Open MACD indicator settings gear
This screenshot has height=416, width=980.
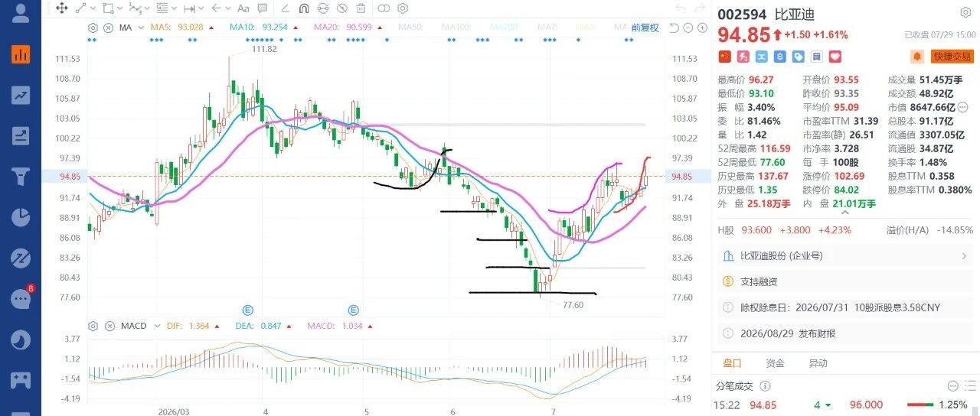93,326
